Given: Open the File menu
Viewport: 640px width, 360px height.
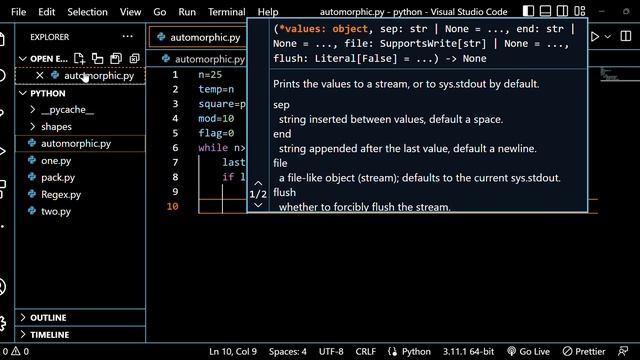Looking at the screenshot, I should [18, 12].
